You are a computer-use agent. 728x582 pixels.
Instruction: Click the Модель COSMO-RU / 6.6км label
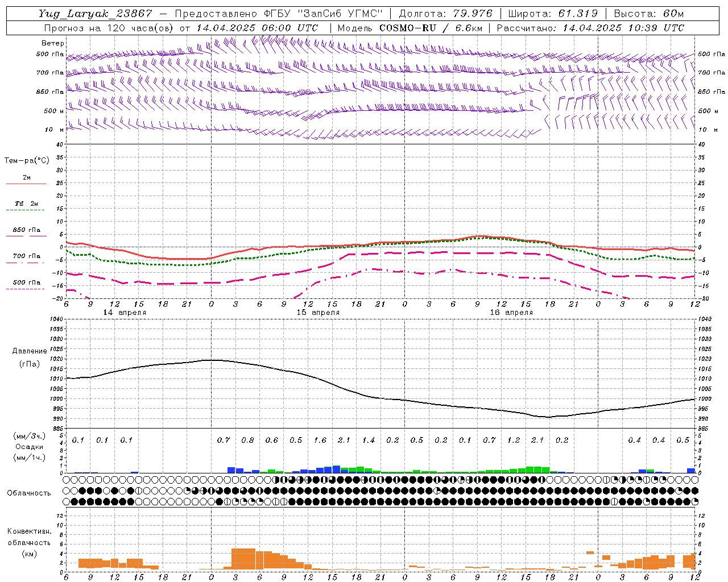[410, 28]
